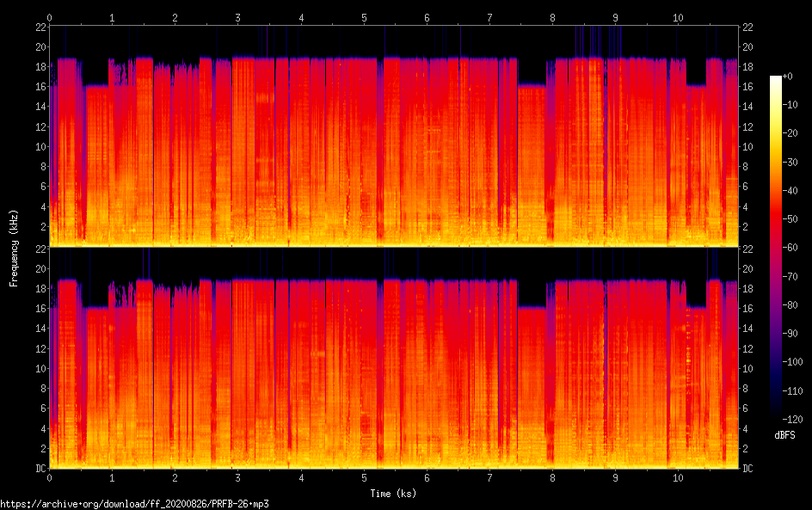The image size is (812, 510).
Task: Click the dBFS color gradient scale bar
Action: point(775,248)
